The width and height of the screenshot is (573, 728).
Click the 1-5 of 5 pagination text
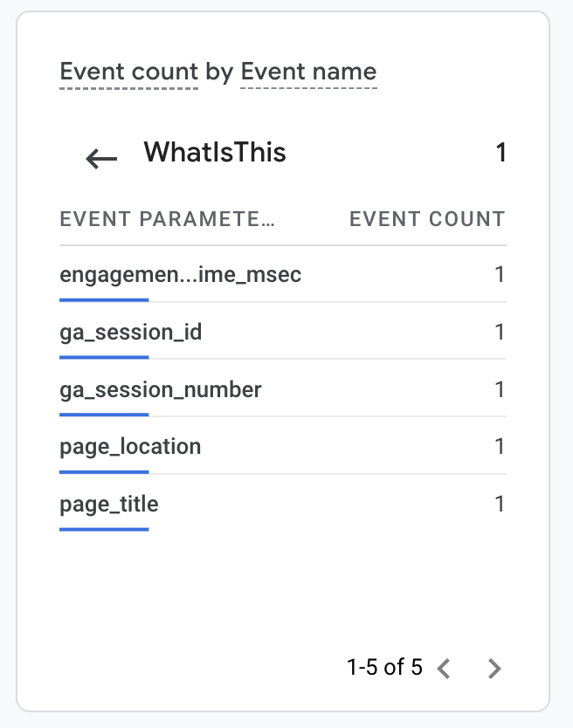(384, 668)
